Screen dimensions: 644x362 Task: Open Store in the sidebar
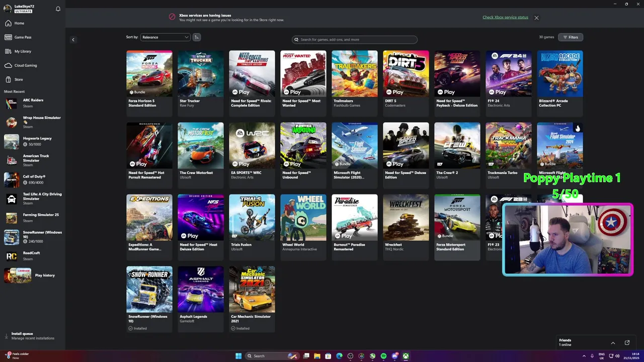click(x=32, y=79)
